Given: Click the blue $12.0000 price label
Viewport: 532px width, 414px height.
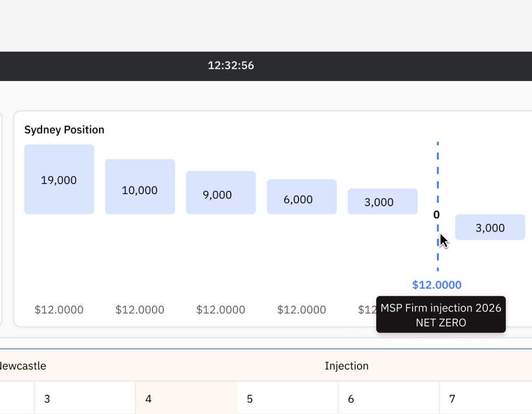Looking at the screenshot, I should tap(437, 285).
